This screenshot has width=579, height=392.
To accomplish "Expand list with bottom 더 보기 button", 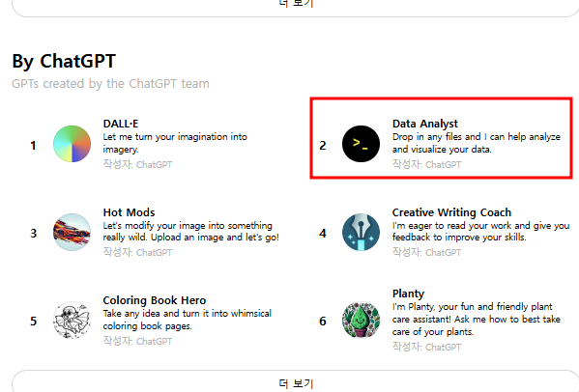I will pyautogui.click(x=296, y=381).
